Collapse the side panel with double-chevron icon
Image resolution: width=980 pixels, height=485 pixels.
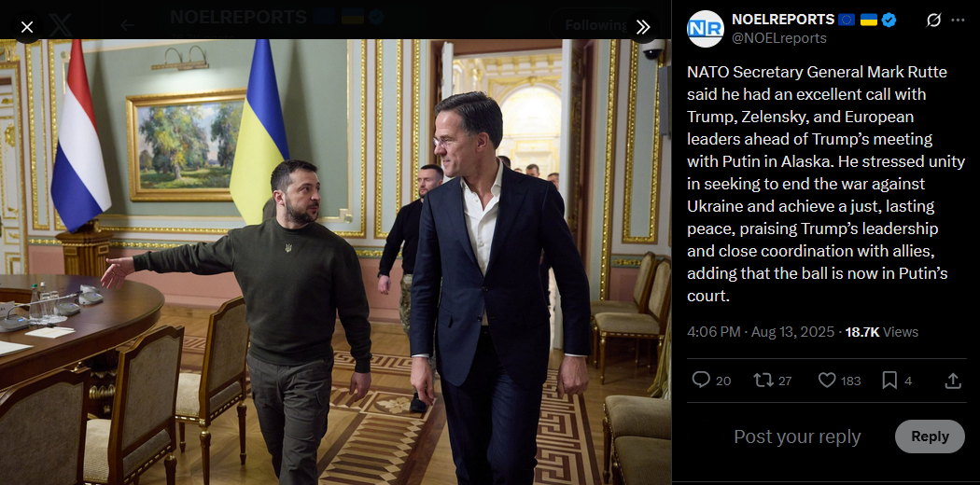point(643,27)
